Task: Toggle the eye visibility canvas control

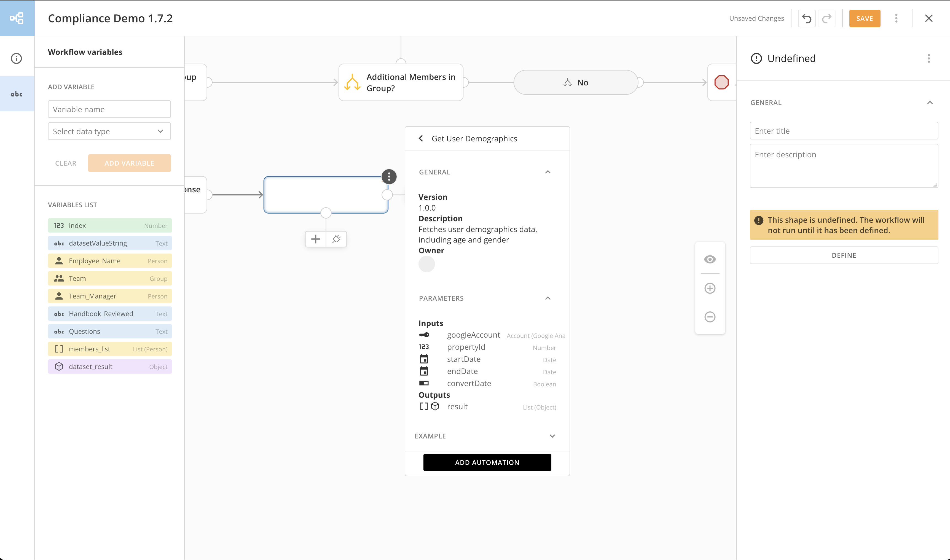Action: tap(710, 259)
